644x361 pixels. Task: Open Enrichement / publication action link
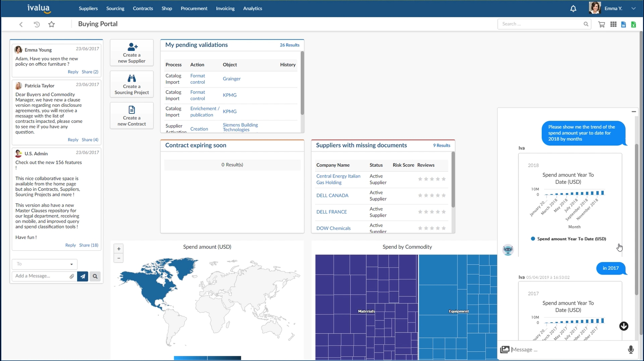pyautogui.click(x=205, y=112)
